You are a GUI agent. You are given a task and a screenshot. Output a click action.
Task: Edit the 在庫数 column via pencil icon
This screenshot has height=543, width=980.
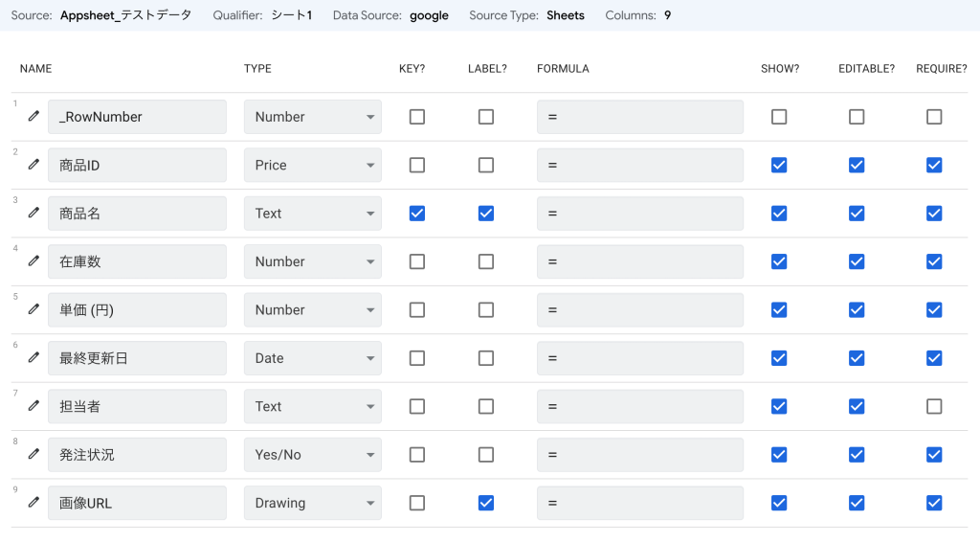pos(33,261)
